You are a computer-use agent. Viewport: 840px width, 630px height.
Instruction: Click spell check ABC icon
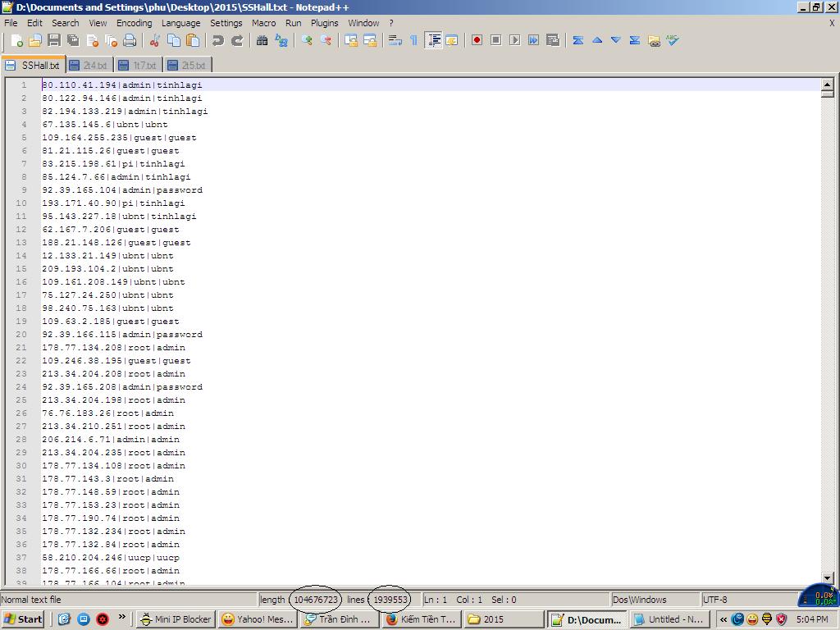click(x=673, y=40)
